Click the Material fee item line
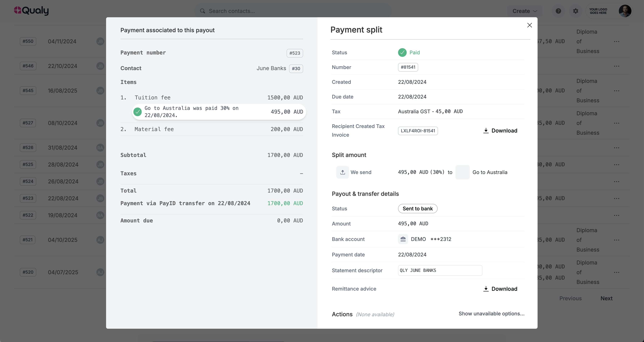Image resolution: width=644 pixels, height=342 pixels. (211, 129)
